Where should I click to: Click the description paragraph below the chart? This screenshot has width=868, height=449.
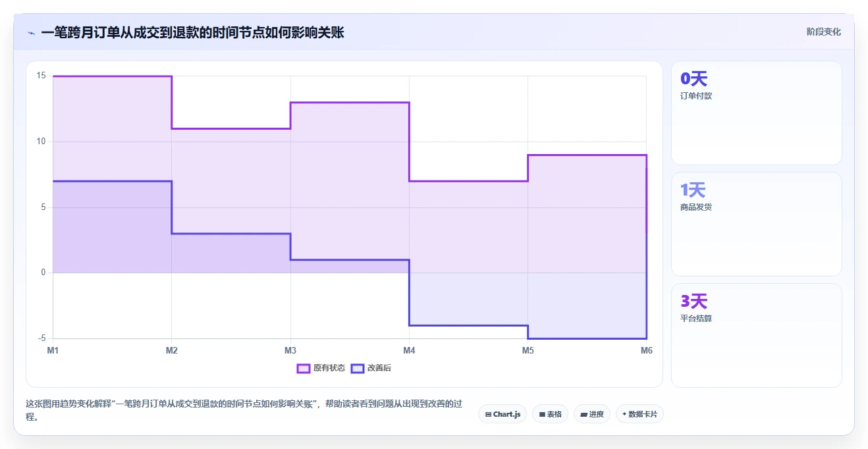(x=244, y=410)
